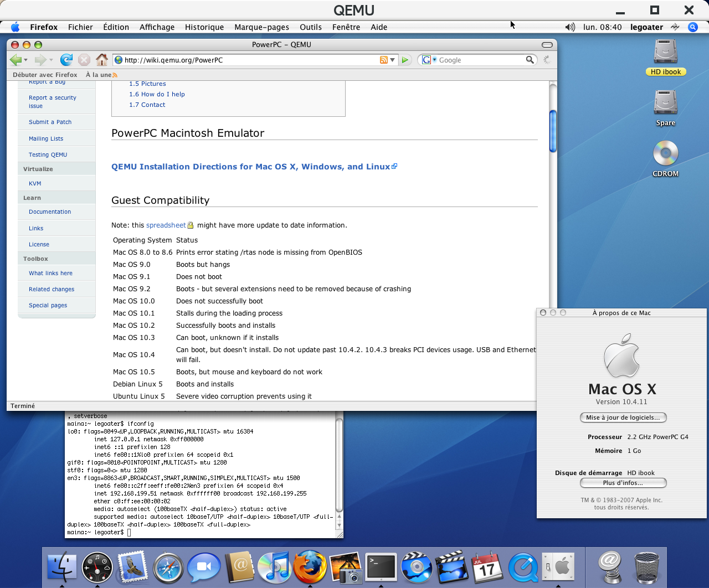Open the Fichier menu
This screenshot has height=588, width=709.
[x=80, y=27]
